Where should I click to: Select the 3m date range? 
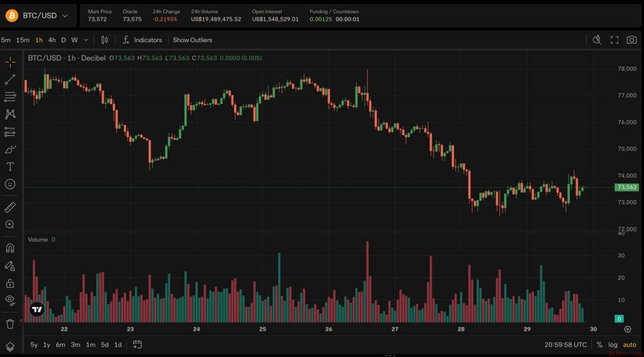coord(76,344)
